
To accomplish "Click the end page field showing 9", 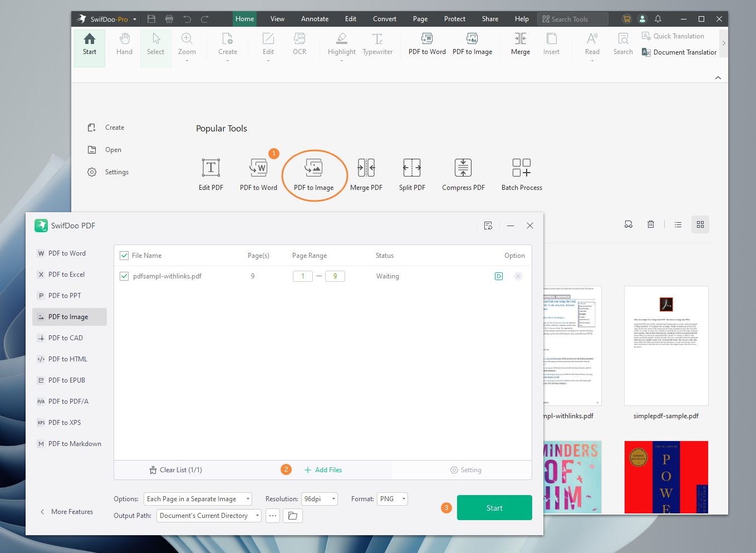I will pos(335,276).
